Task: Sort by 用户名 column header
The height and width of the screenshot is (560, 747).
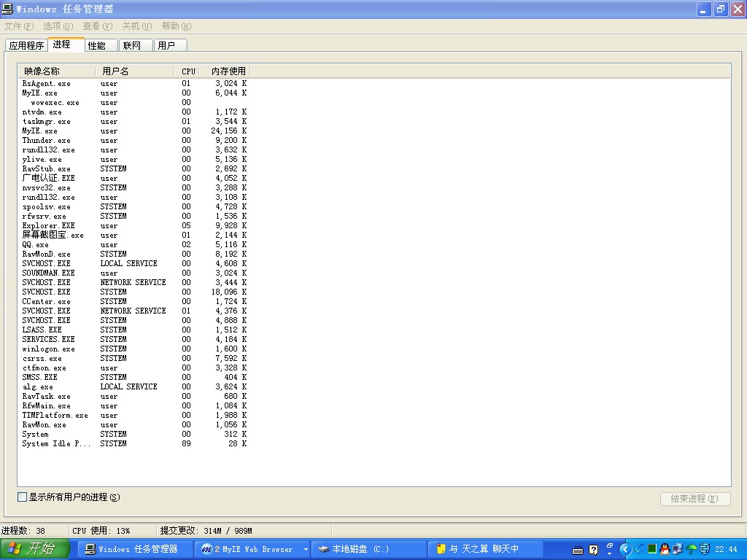Action: (135, 71)
